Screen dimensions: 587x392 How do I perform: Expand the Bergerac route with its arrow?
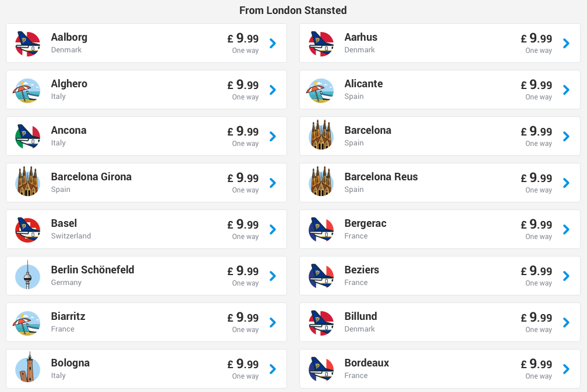click(x=566, y=229)
